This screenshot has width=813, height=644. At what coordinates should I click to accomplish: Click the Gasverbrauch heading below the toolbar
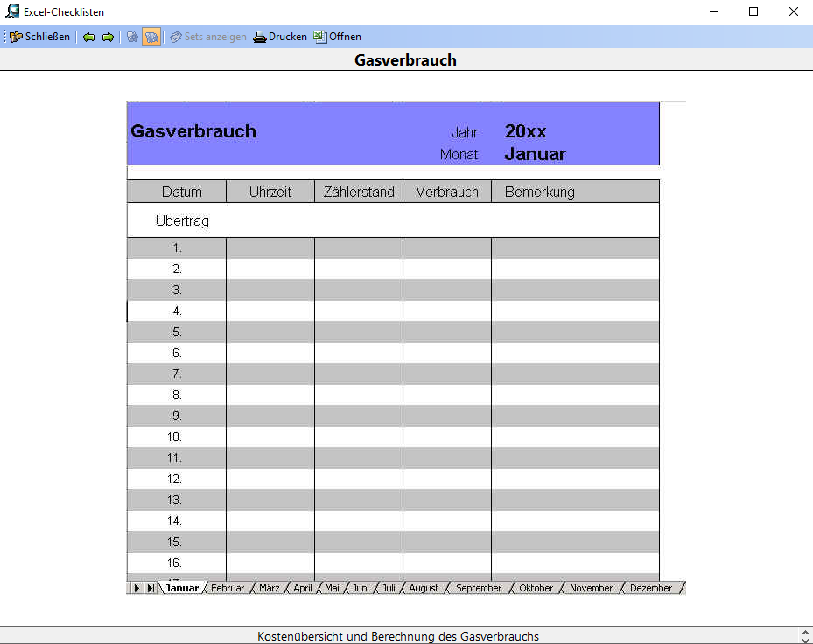tap(405, 60)
